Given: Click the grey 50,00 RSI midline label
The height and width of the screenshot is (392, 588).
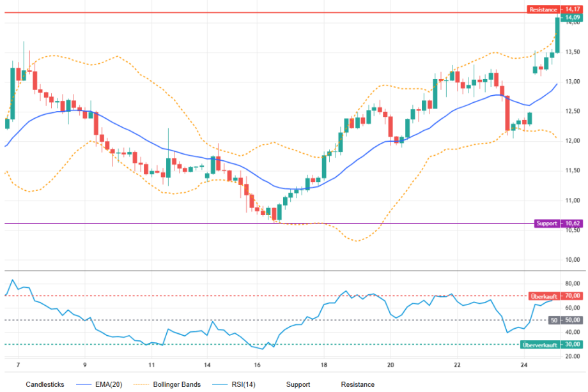Looking at the screenshot, I should pos(566,320).
